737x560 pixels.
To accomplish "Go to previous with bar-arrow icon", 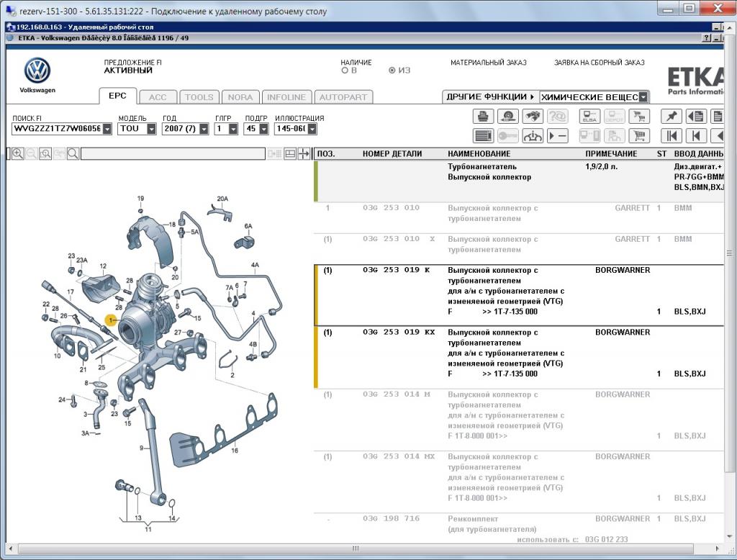I will click(696, 136).
